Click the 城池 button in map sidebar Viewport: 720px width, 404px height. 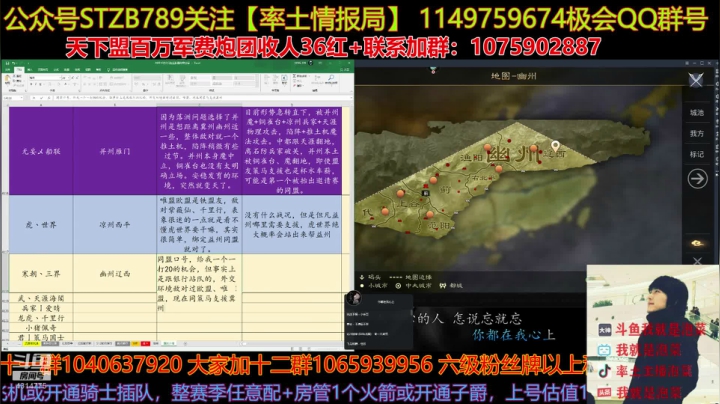[x=697, y=112]
